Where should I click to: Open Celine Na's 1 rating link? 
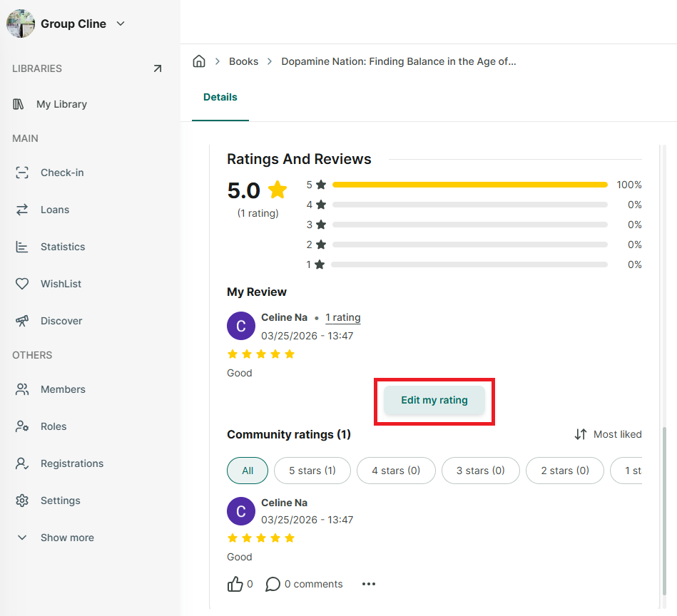[343, 317]
